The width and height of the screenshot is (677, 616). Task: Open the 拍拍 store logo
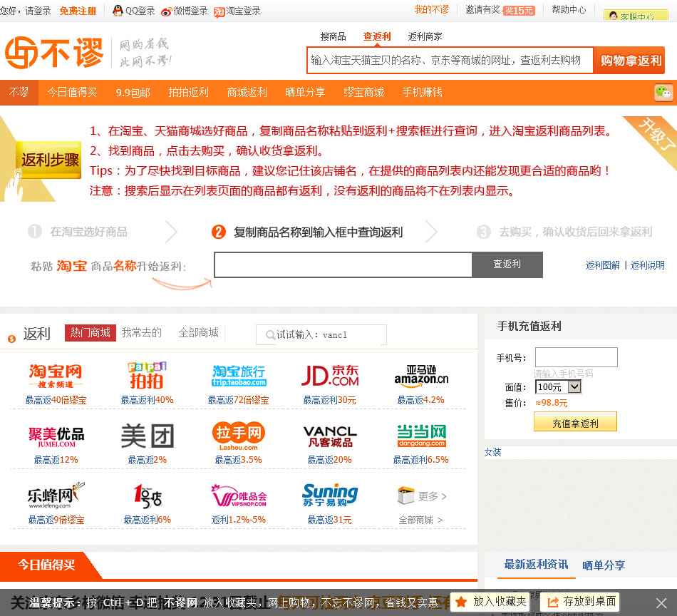[147, 375]
